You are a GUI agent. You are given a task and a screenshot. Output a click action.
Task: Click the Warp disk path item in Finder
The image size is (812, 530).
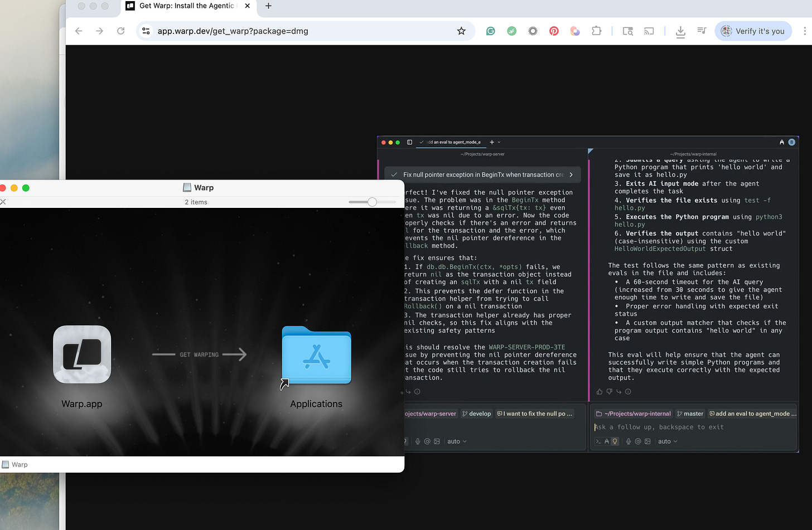click(14, 464)
